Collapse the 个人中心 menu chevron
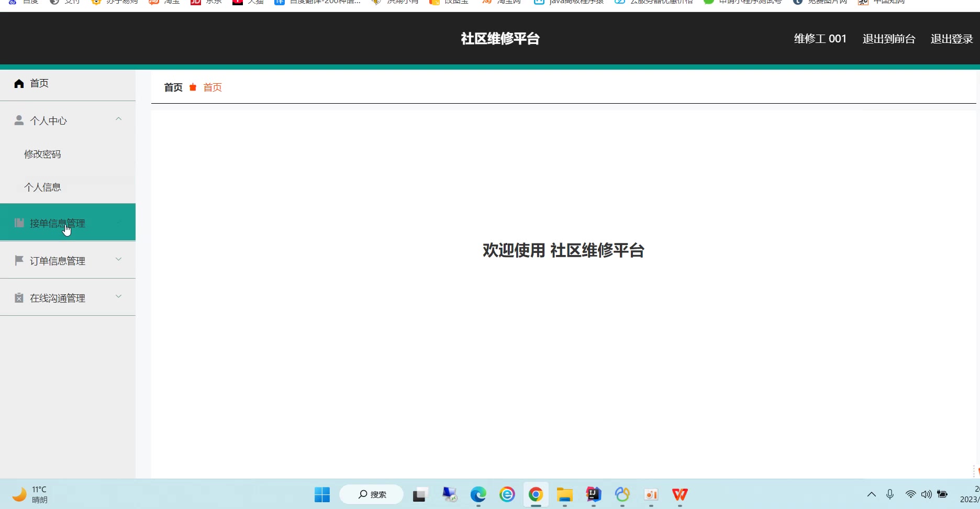 click(119, 119)
